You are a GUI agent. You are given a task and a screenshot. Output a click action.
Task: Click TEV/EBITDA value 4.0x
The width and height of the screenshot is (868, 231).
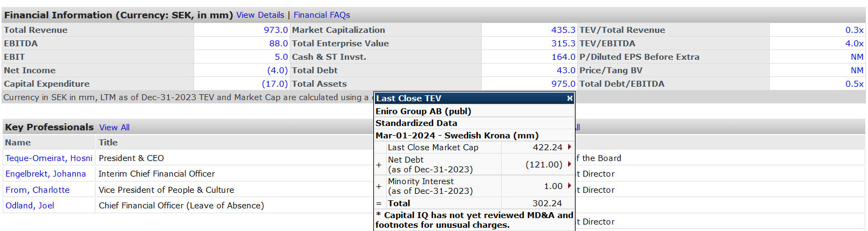(x=855, y=44)
